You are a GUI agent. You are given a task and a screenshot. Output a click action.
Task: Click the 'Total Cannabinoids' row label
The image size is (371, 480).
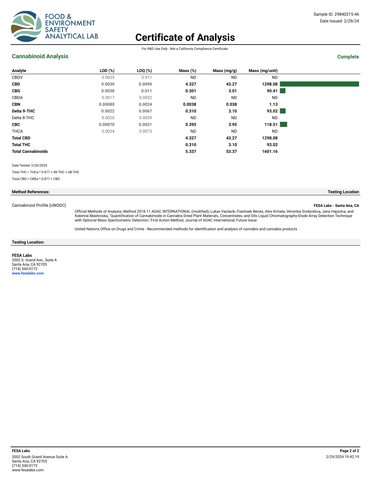click(x=30, y=151)
